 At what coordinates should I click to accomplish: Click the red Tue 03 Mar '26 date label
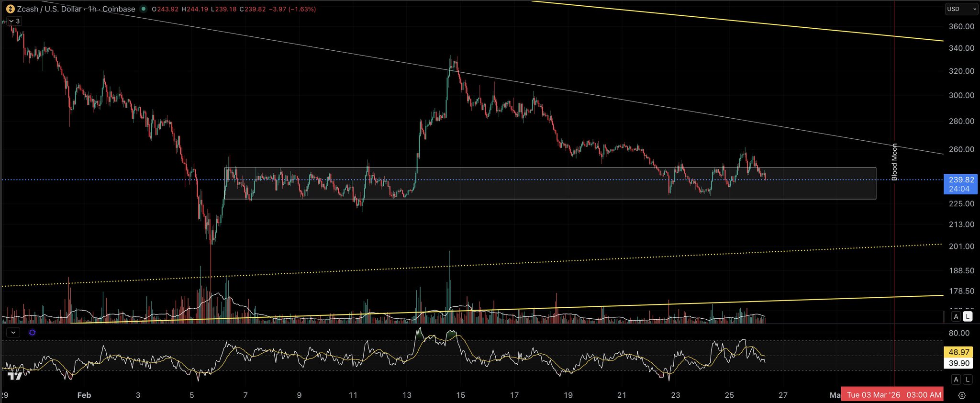(892, 395)
